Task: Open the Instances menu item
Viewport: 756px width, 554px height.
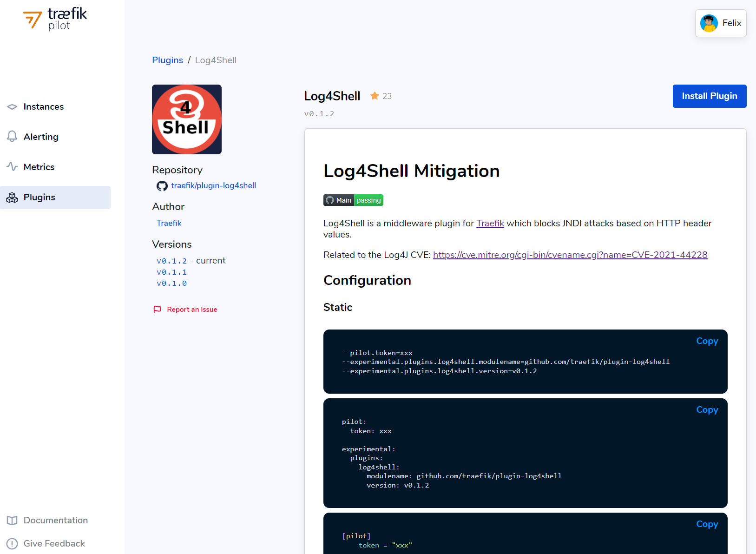Action: (x=55, y=107)
